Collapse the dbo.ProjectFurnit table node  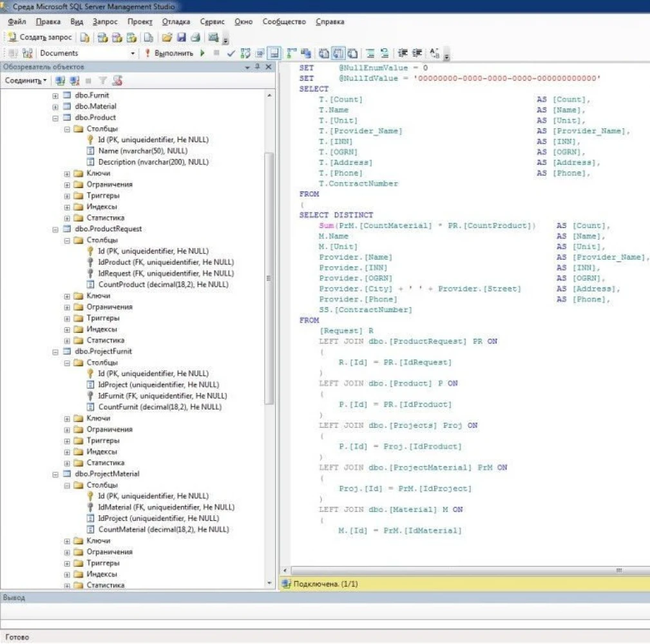[x=55, y=352]
